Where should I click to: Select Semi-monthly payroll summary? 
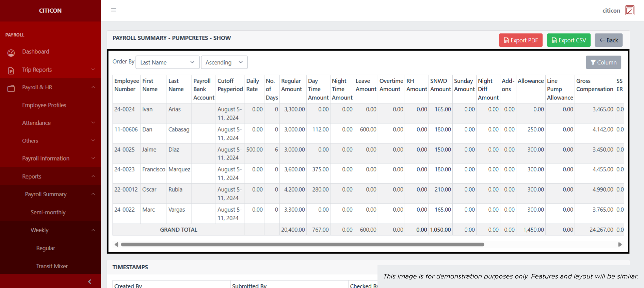coord(48,212)
